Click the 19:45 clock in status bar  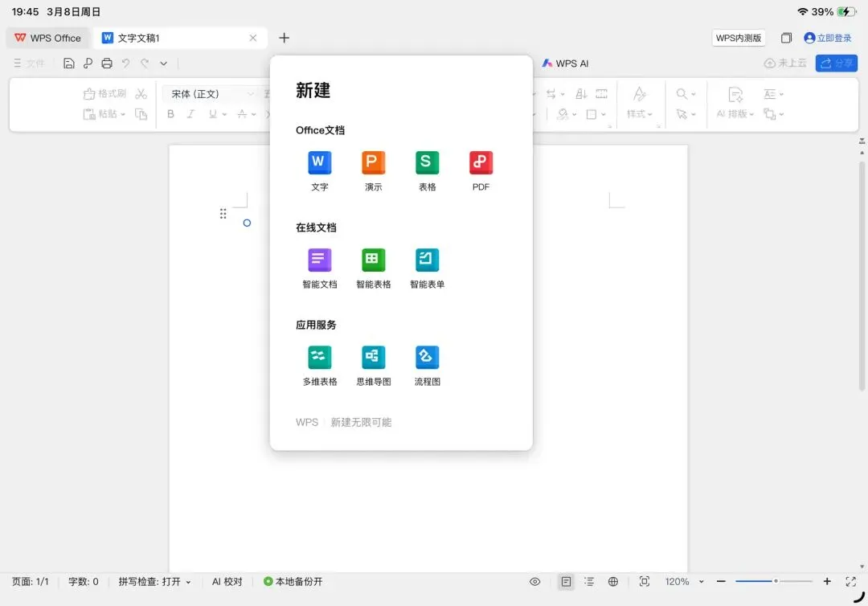(x=25, y=11)
